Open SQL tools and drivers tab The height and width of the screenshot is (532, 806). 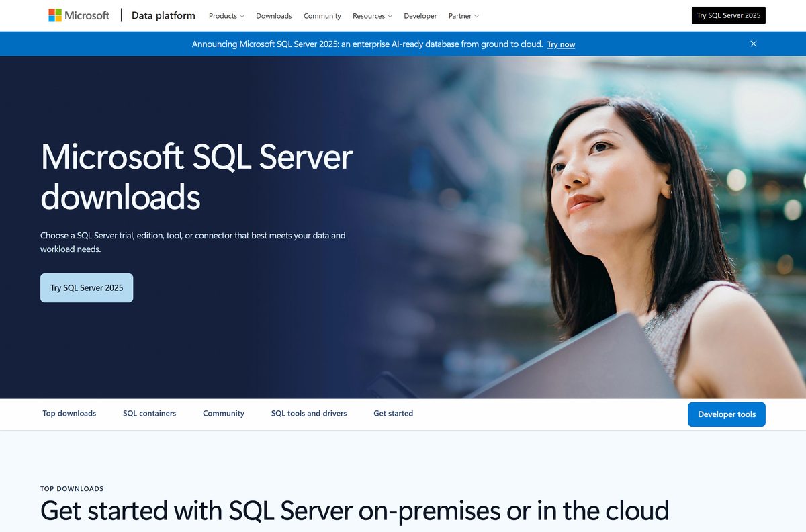(309, 414)
